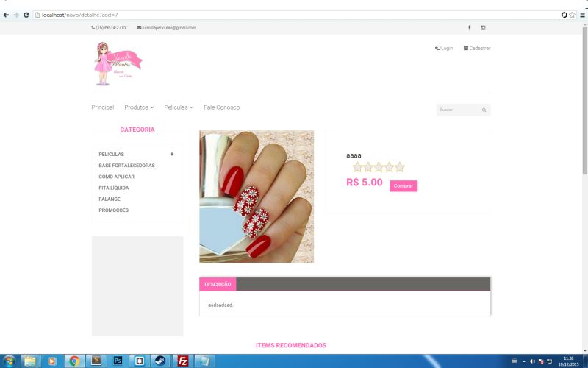Image resolution: width=588 pixels, height=368 pixels.
Task: Click the volume icon in system tray
Action: tap(532, 361)
